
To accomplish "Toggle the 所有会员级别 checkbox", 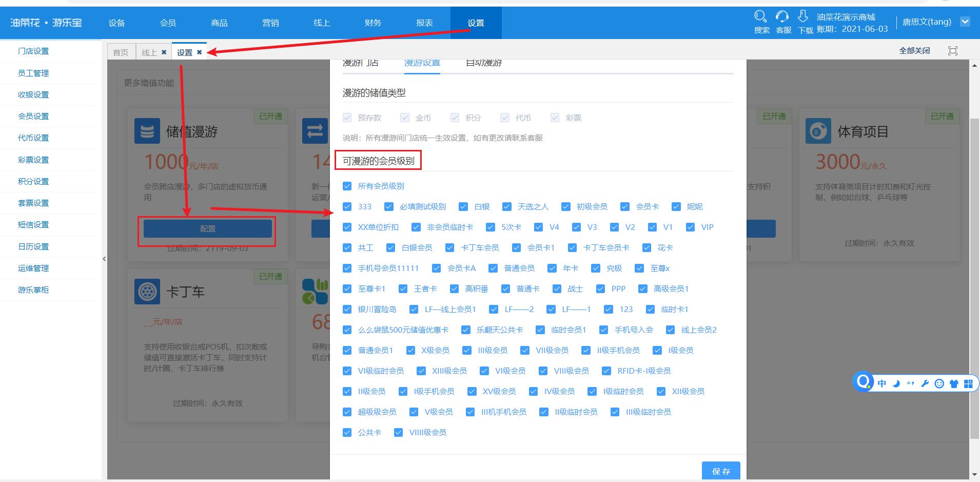I will [x=347, y=186].
